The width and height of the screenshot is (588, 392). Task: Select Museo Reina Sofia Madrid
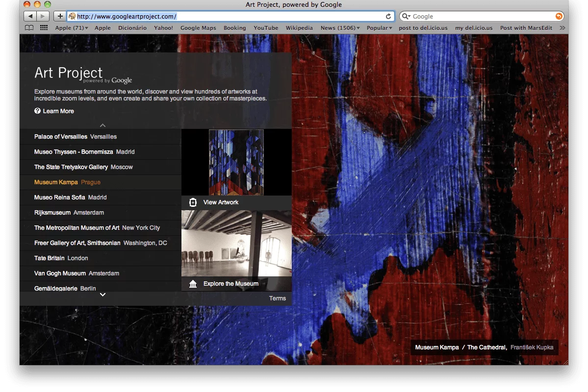click(101, 197)
